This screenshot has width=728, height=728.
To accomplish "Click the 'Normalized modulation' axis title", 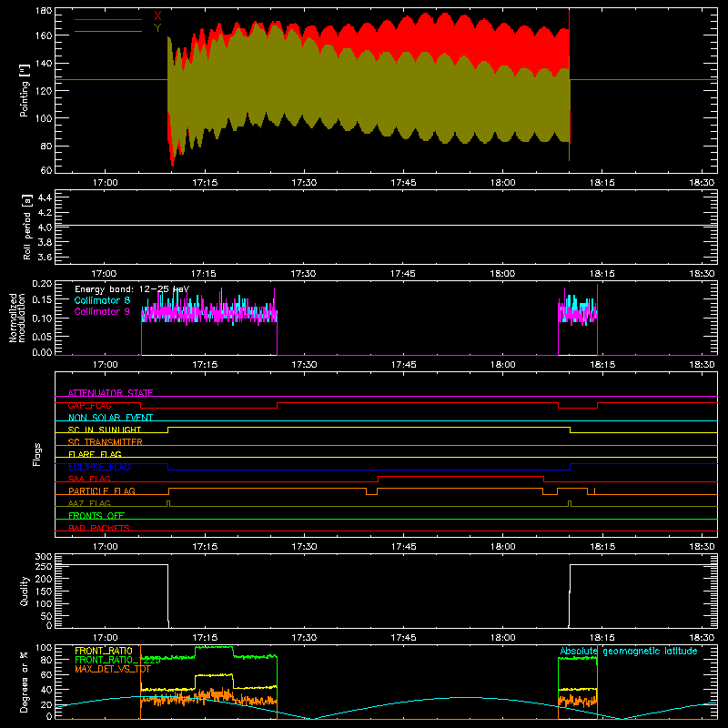I will [x=17, y=318].
